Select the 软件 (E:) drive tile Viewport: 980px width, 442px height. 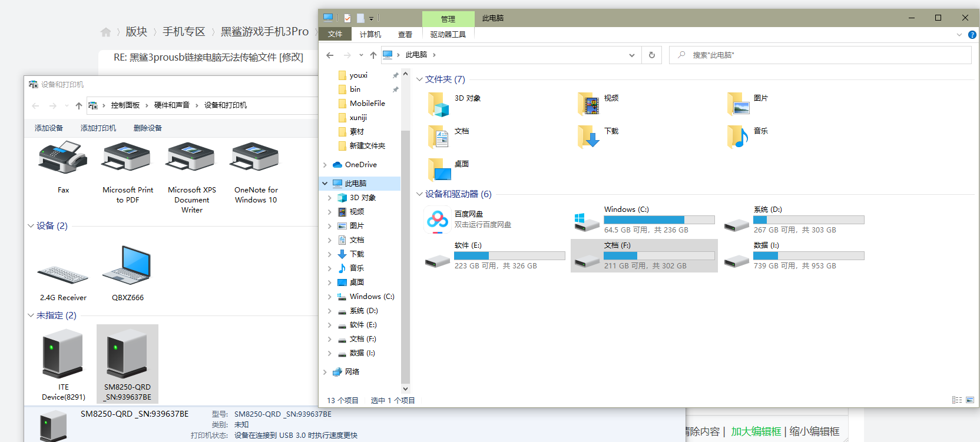[x=495, y=255]
